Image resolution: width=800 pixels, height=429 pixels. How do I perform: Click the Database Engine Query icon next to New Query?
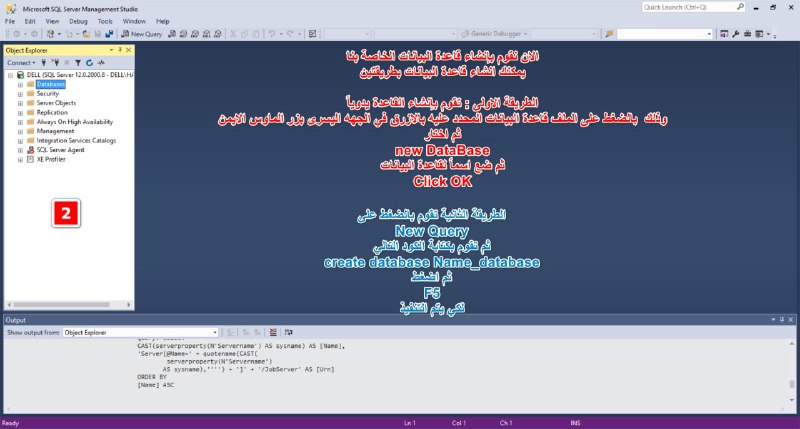click(172, 34)
